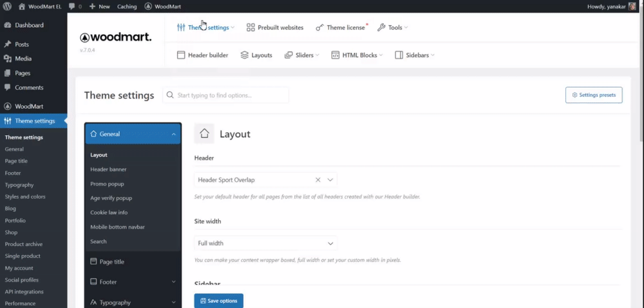Select Cookie law info option
The height and width of the screenshot is (308, 644).
point(109,213)
